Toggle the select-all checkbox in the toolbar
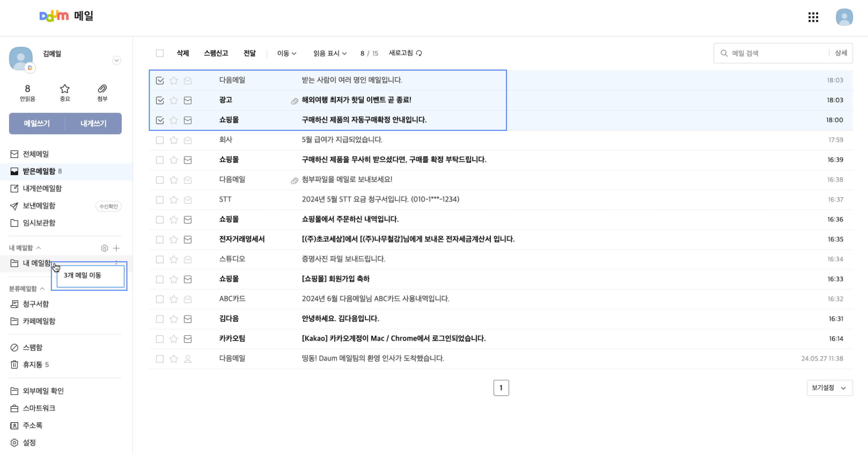 pos(160,53)
